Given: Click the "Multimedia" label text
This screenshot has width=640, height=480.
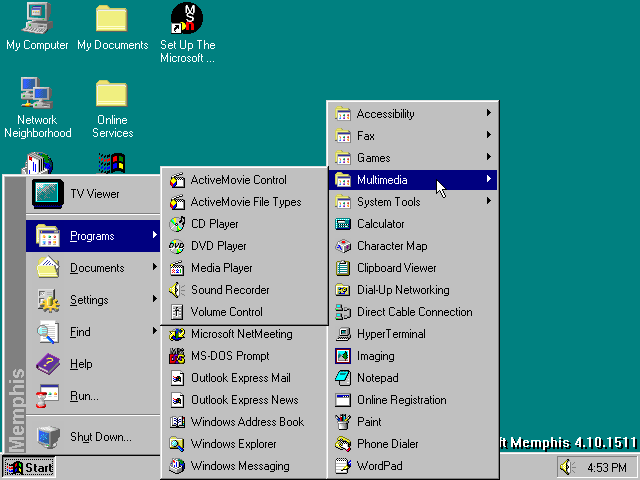Looking at the screenshot, I should [x=382, y=180].
